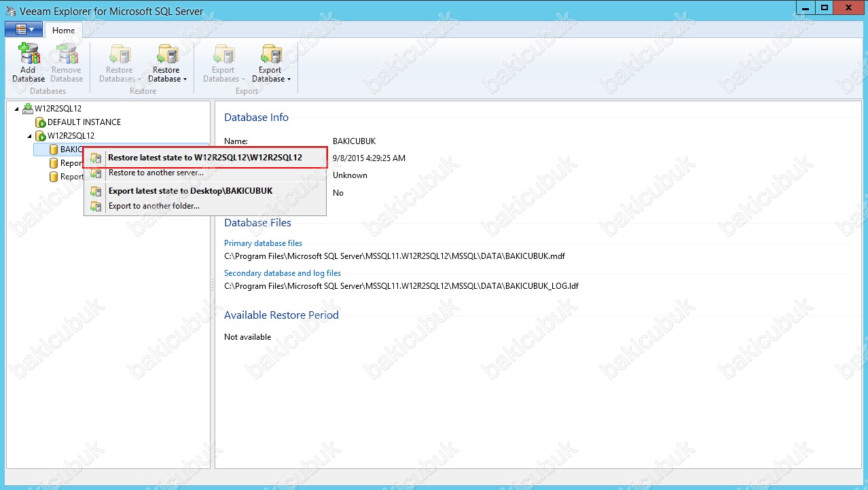
Task: Click the icon beside Restore latest state
Action: 96,158
